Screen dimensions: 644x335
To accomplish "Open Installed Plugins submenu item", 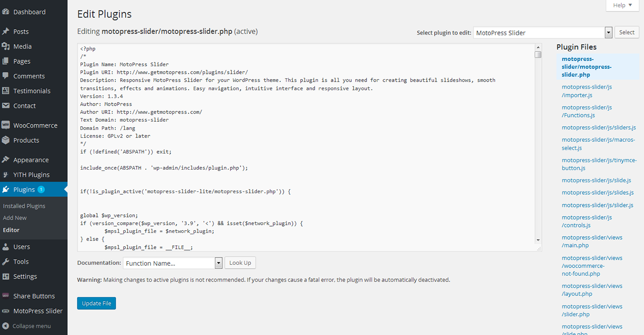I will pos(24,206).
